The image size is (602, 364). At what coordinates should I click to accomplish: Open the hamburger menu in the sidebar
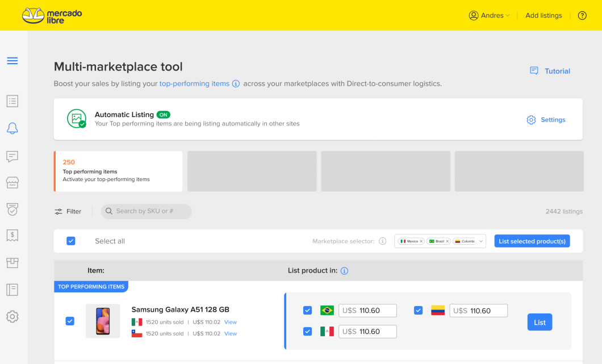[x=12, y=61]
